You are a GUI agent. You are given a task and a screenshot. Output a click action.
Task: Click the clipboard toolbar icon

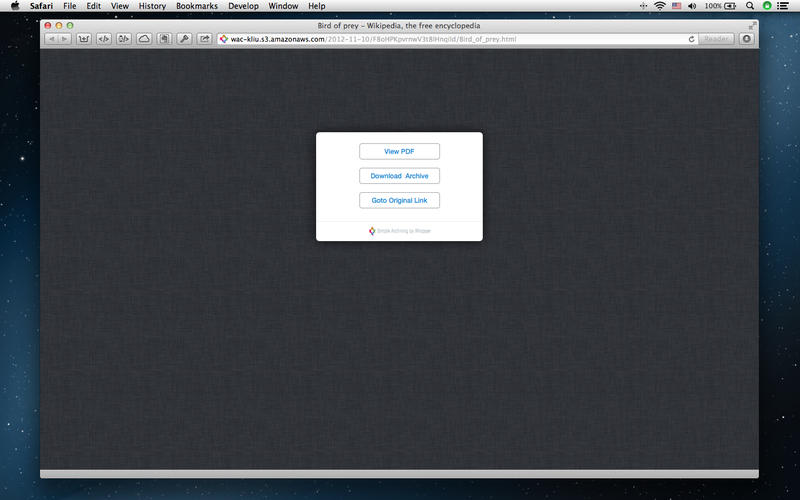point(164,39)
